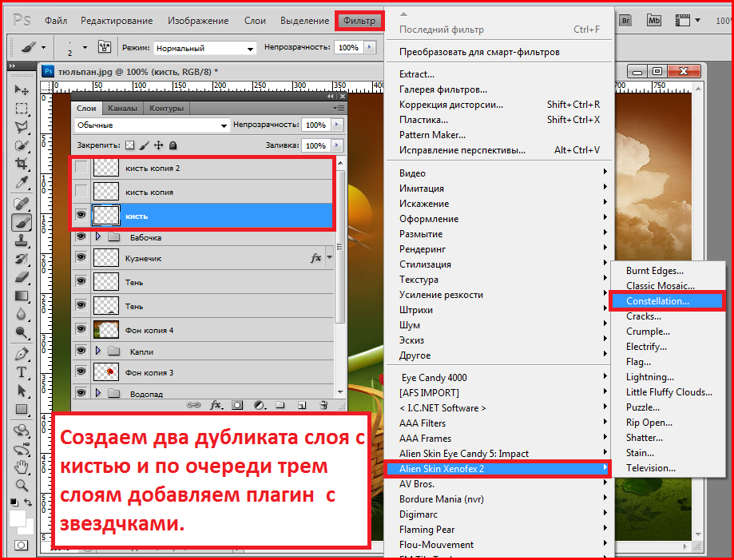Launch Mini Bridge Mb button
This screenshot has width=734, height=560.
653,21
